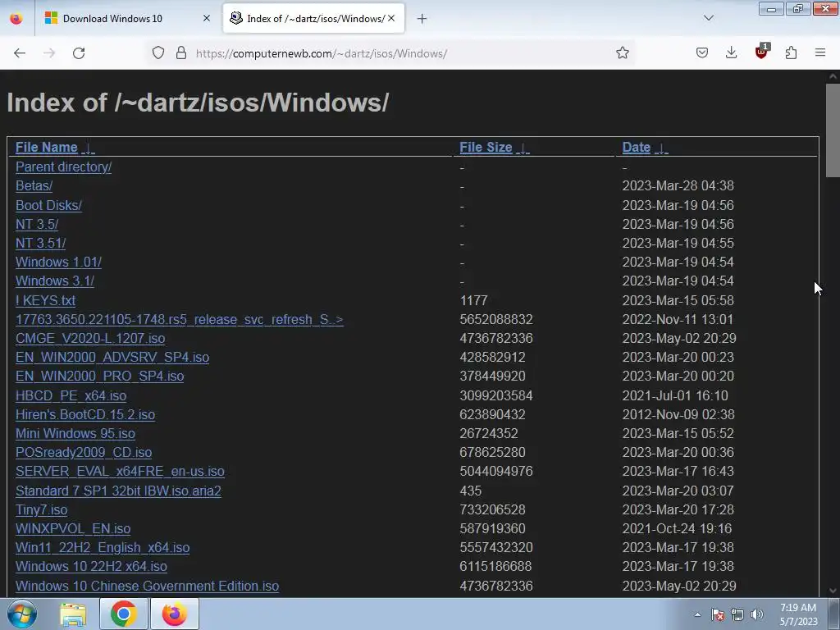840x630 pixels.
Task: Download Windows 10 Chinese Government Edition.iso
Action: tap(148, 586)
